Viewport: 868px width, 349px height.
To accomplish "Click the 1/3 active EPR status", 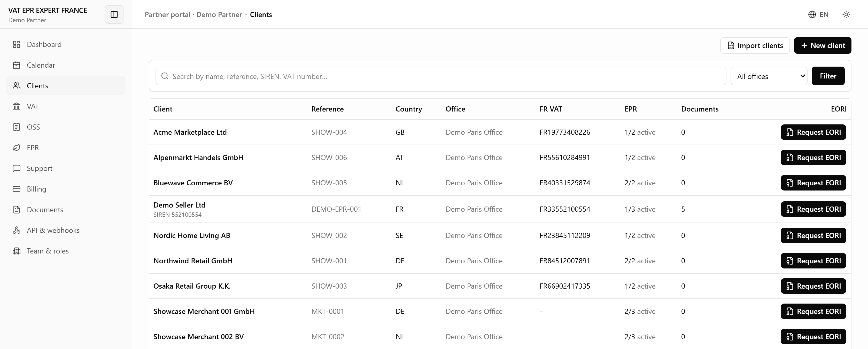I will coord(640,209).
